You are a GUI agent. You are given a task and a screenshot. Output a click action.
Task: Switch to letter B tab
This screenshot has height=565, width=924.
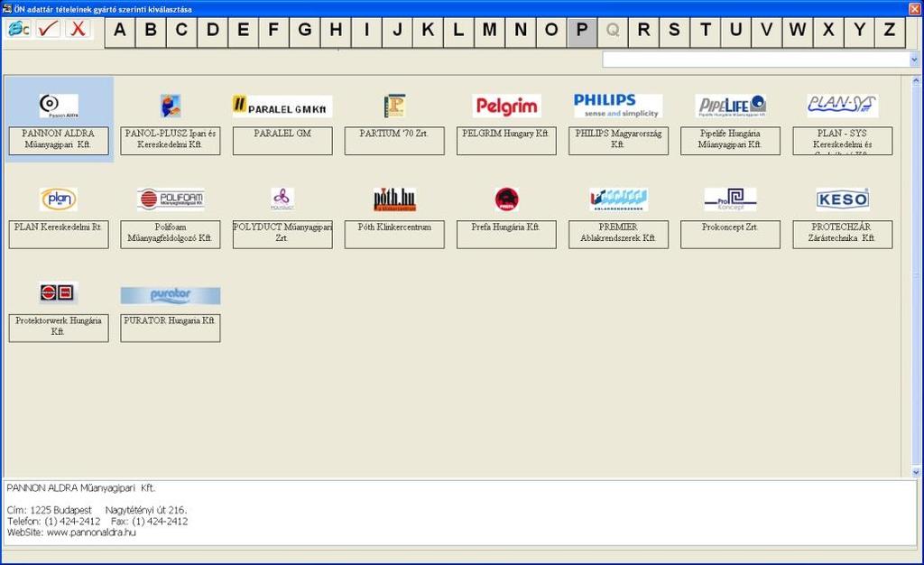click(x=151, y=30)
